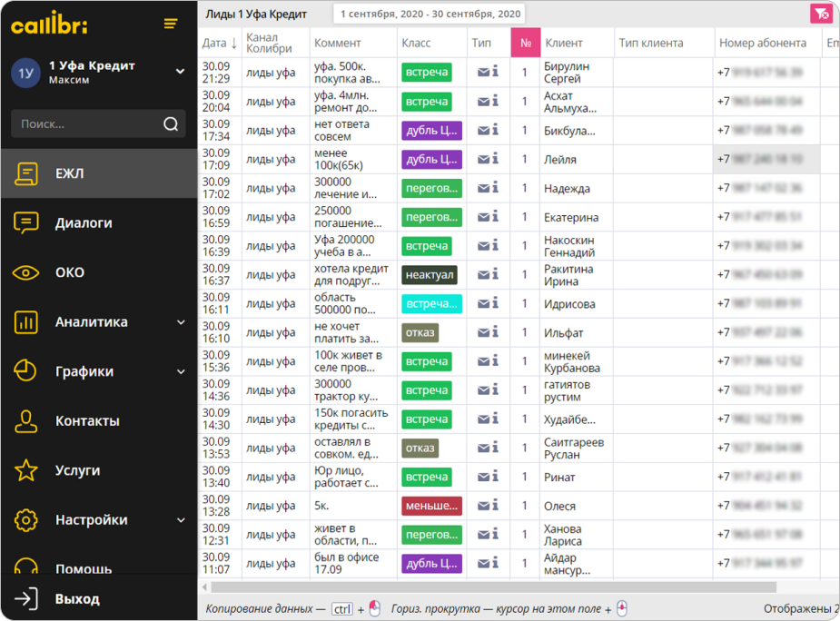Open the date range 1 сентября - 30 сентября
The height and width of the screenshot is (621, 840).
(430, 15)
